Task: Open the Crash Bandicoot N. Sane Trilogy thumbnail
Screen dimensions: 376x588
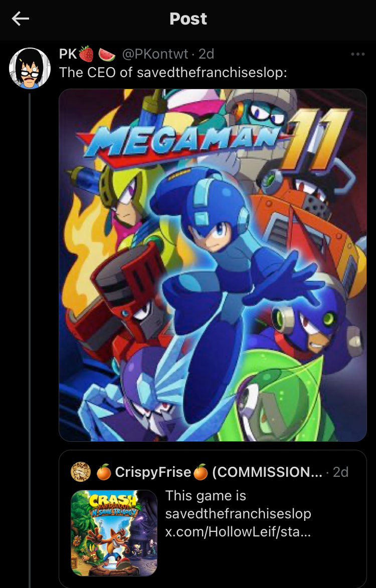Action: pos(114,533)
